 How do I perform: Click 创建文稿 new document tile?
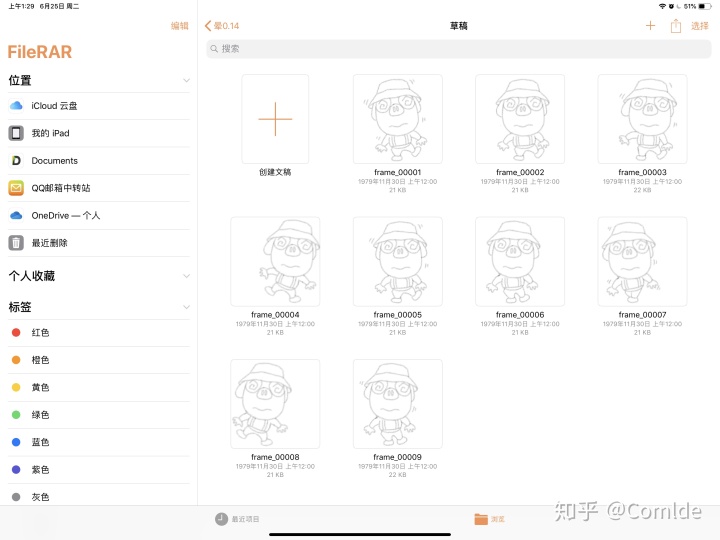(x=275, y=119)
